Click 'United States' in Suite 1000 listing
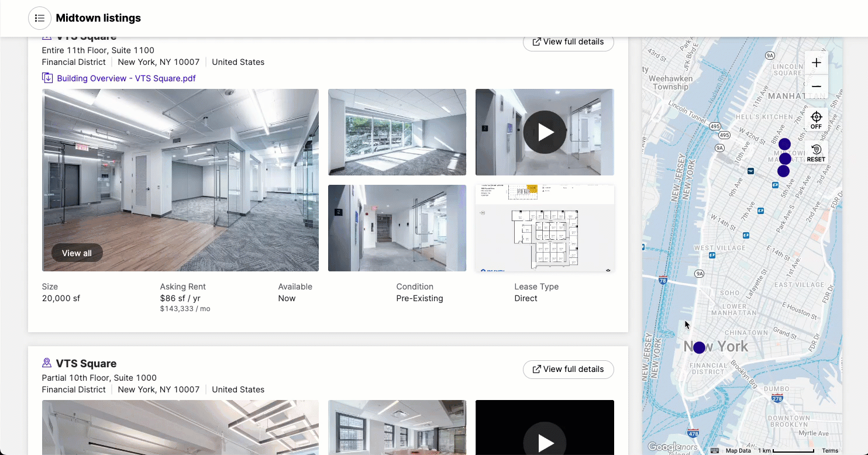This screenshot has height=455, width=868. tap(238, 389)
